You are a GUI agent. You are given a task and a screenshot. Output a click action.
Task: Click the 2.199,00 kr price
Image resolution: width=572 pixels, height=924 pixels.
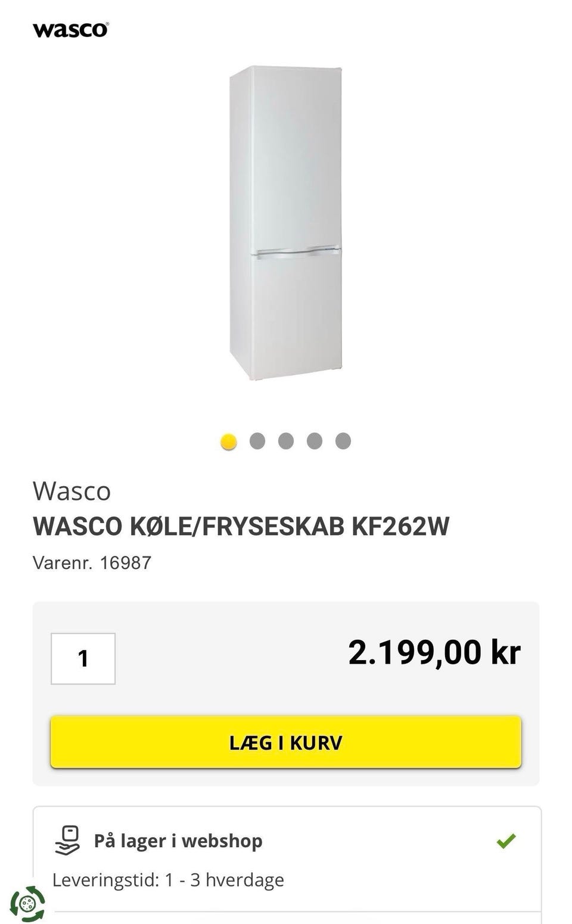(x=434, y=652)
